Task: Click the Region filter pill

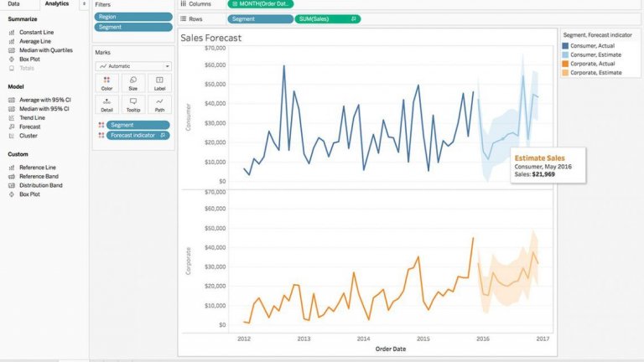Action: tap(132, 17)
